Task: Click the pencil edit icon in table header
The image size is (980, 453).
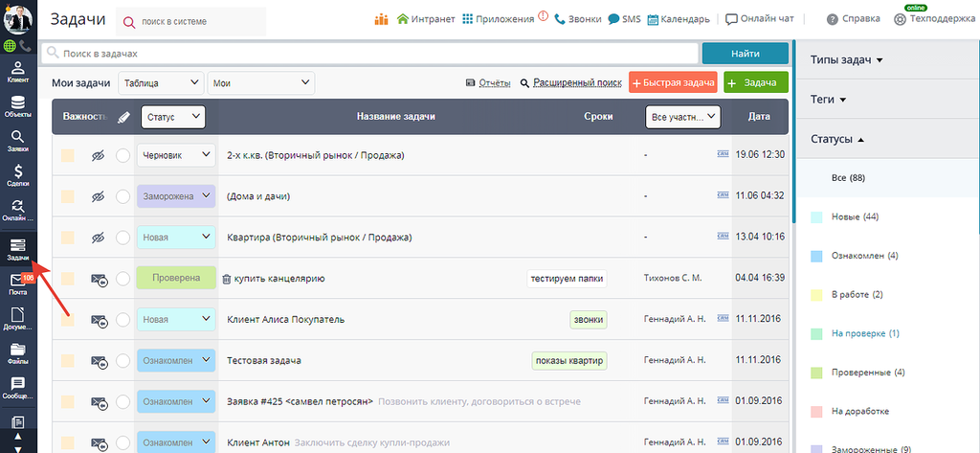Action: coord(123,117)
